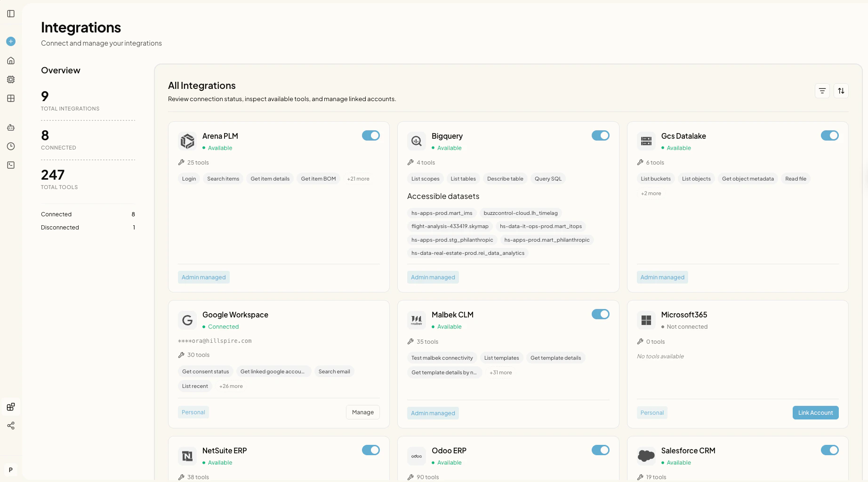Open the P user avatar
Screen dimensions: 868x482
[11, 470]
